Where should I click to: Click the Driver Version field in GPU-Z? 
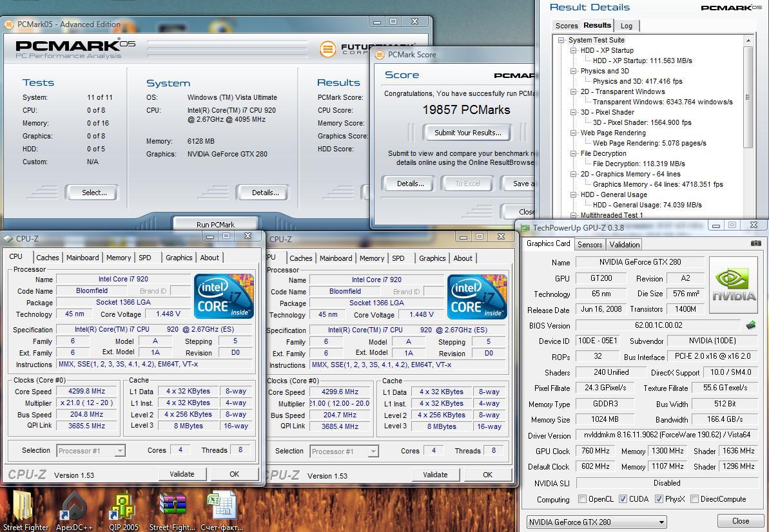coord(667,435)
